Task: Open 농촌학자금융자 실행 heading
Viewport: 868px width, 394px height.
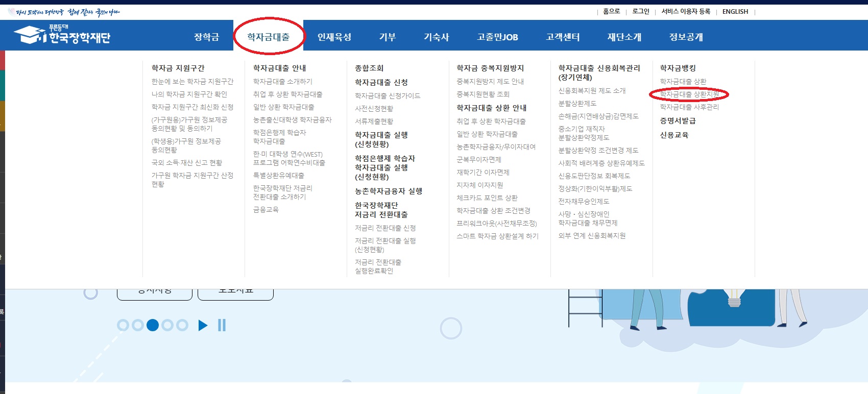Action: [388, 191]
